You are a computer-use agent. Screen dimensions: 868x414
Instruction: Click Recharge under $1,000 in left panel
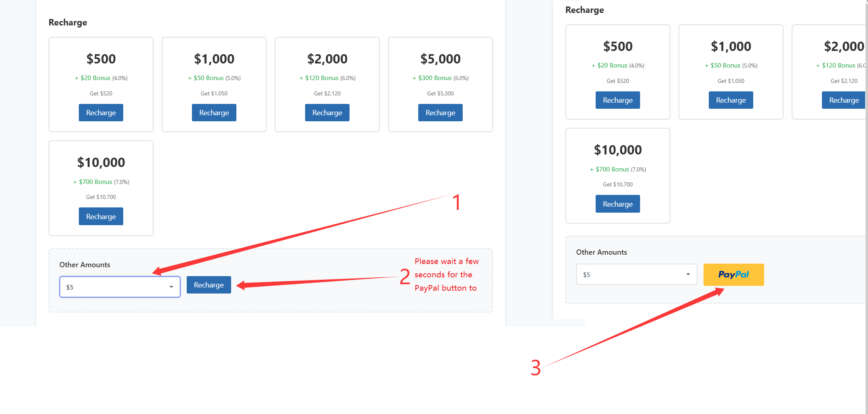point(214,113)
